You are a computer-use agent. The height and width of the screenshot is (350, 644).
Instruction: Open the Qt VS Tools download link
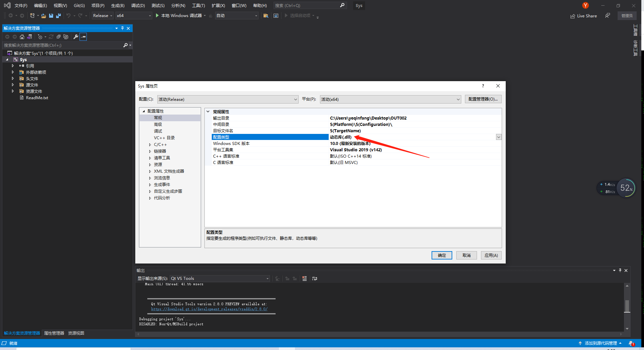click(x=209, y=309)
